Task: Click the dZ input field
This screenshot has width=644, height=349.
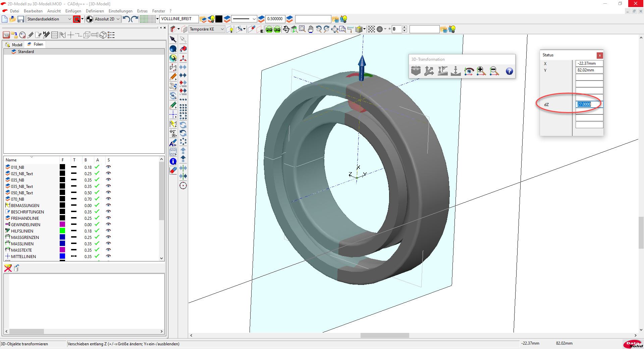Action: tap(589, 104)
